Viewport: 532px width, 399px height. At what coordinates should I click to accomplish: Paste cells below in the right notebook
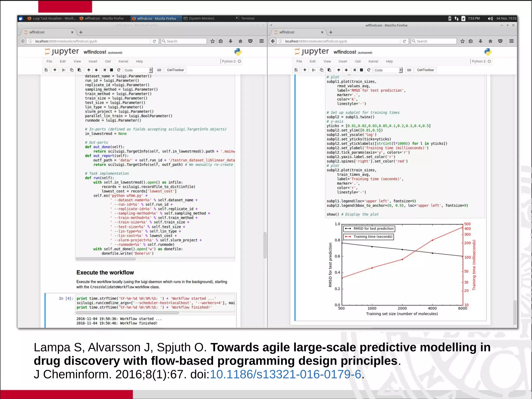[329, 70]
